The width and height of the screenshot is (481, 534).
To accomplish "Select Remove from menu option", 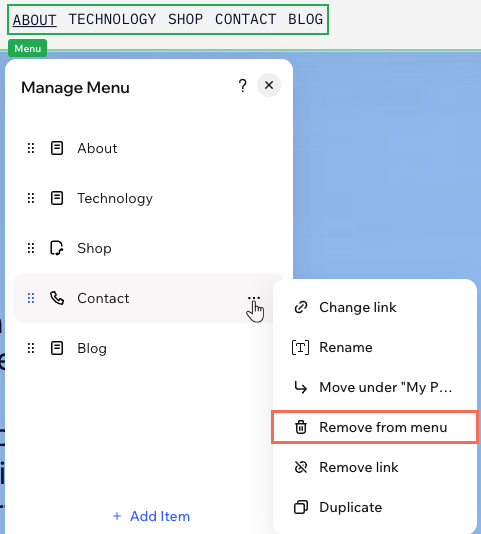I will tap(375, 427).
